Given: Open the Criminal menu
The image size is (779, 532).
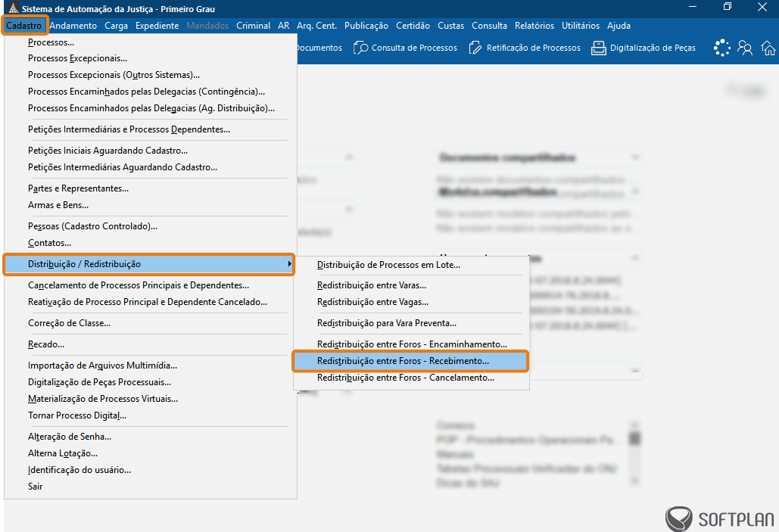Looking at the screenshot, I should (254, 25).
